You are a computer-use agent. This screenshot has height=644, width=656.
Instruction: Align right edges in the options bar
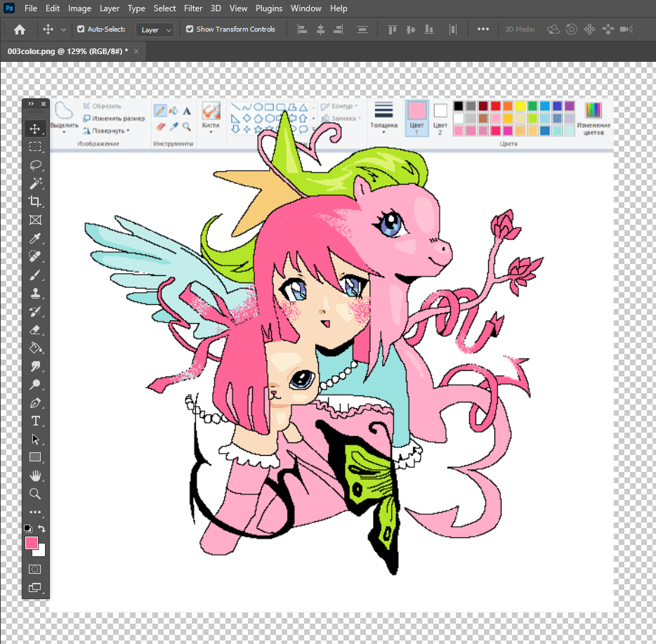pyautogui.click(x=339, y=29)
